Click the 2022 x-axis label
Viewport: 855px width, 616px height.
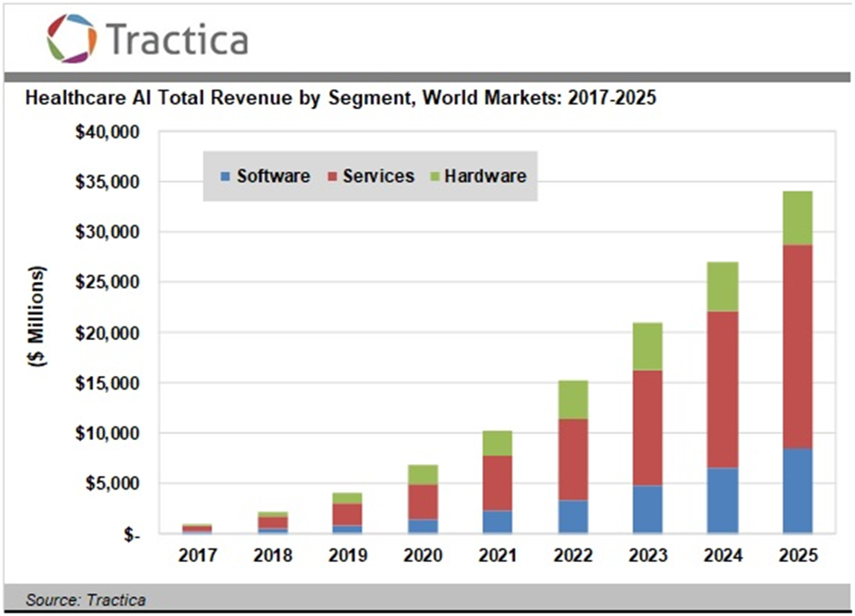[x=573, y=555]
